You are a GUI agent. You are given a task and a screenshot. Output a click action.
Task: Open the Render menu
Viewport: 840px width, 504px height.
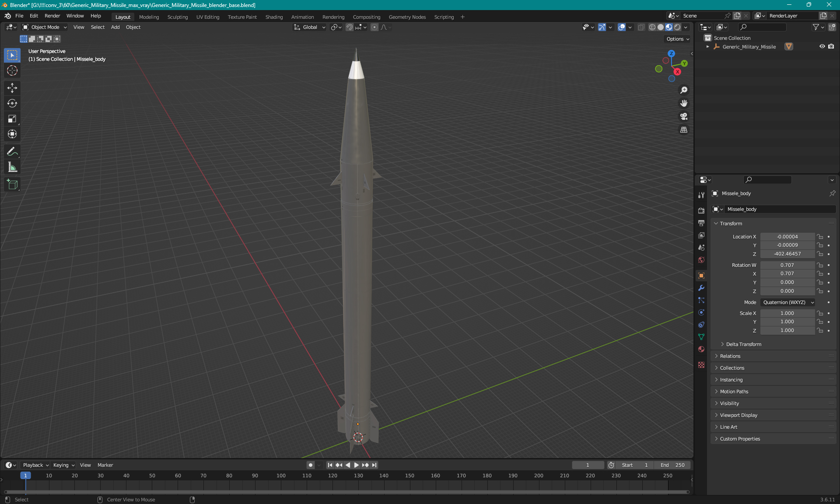tap(52, 16)
